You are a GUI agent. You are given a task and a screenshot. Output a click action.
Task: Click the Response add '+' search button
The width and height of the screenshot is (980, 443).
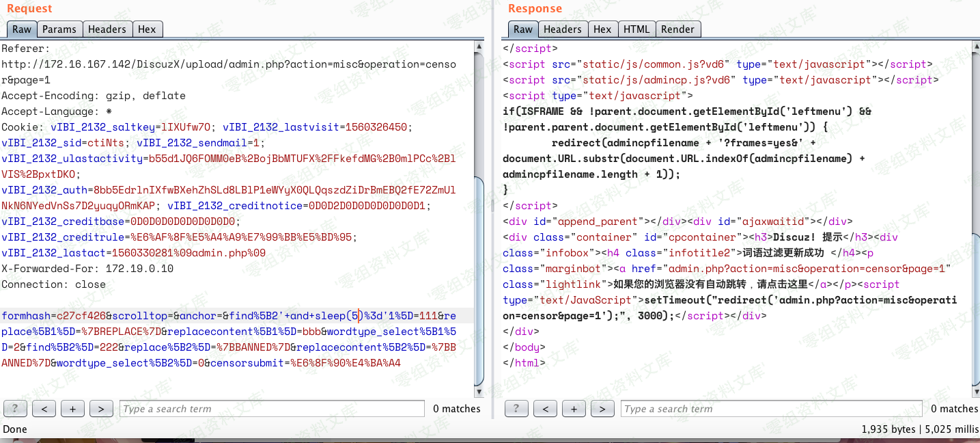pyautogui.click(x=574, y=409)
